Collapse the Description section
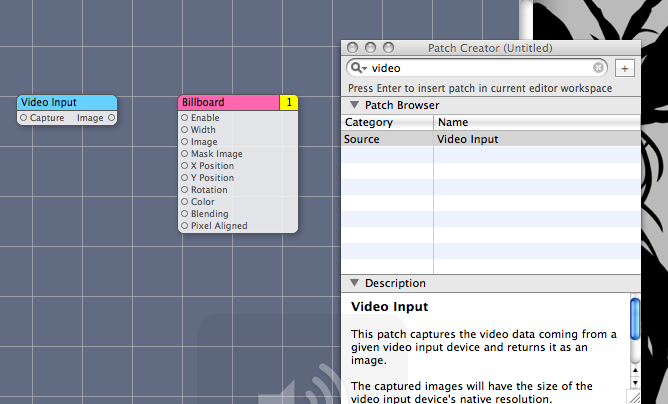Screen dimensions: 668x404 [354, 283]
